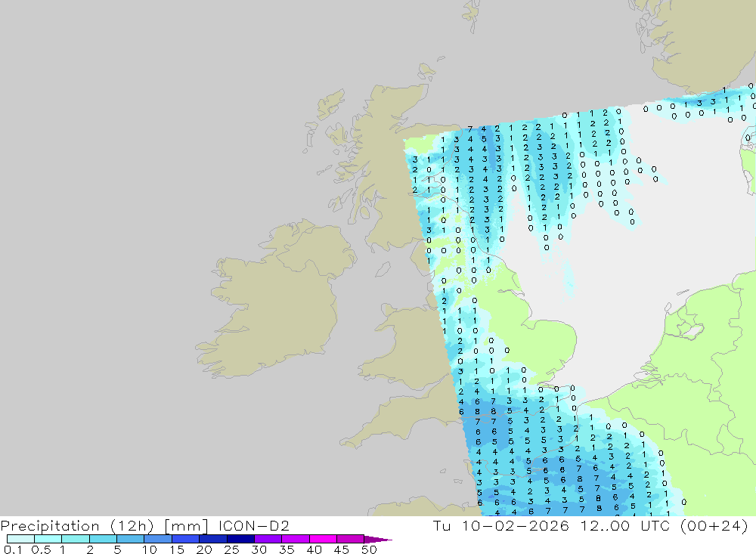Select the 35–40 mm violet legend swatch
The height and width of the screenshot is (554, 756).
pos(296,539)
